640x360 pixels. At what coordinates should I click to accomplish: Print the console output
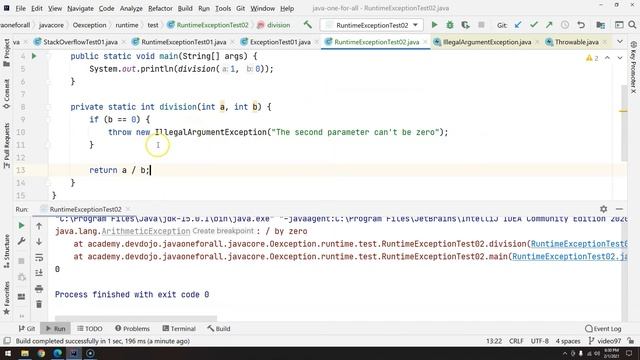tap(39, 289)
